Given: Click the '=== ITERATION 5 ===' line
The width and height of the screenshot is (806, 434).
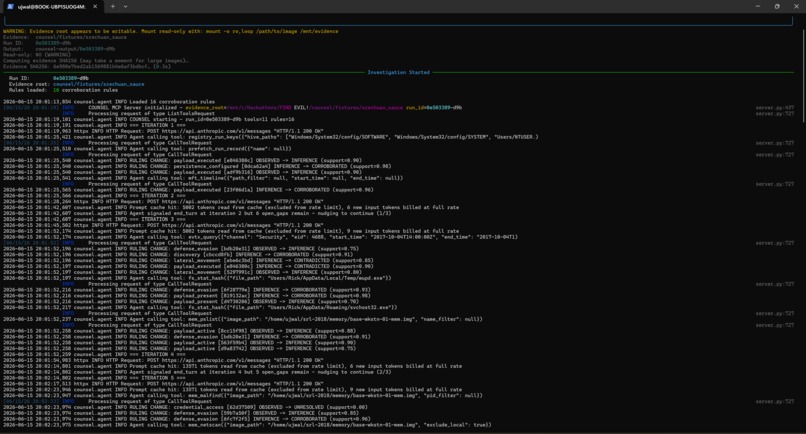Looking at the screenshot, I should click(x=94, y=378).
